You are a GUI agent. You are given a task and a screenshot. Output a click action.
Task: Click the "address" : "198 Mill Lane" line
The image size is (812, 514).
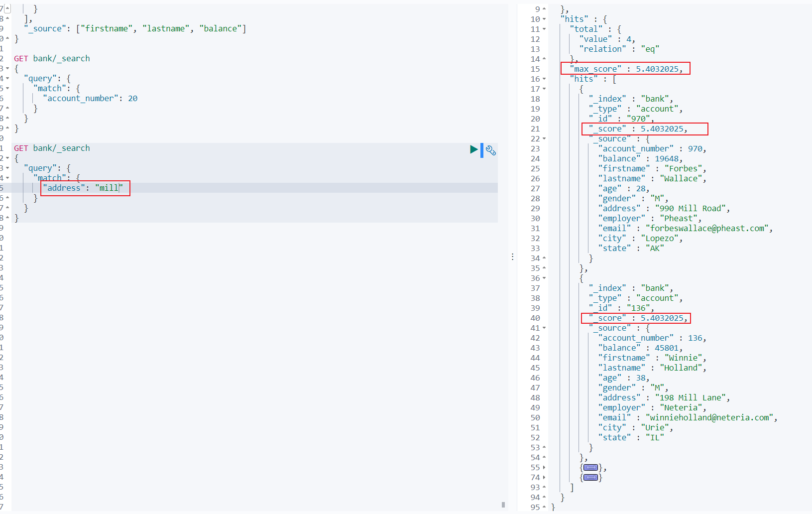pyautogui.click(x=664, y=397)
